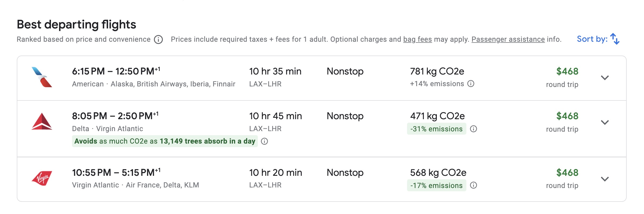Viewport: 644px width, 214px height.
Task: Click the info icon beside +14% emissions
Action: (x=471, y=84)
